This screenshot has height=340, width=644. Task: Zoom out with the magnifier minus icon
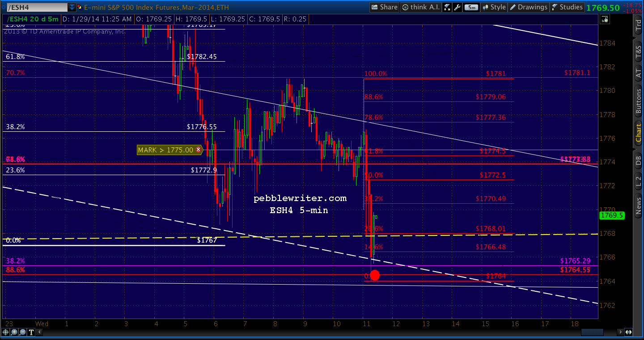pyautogui.click(x=23, y=332)
